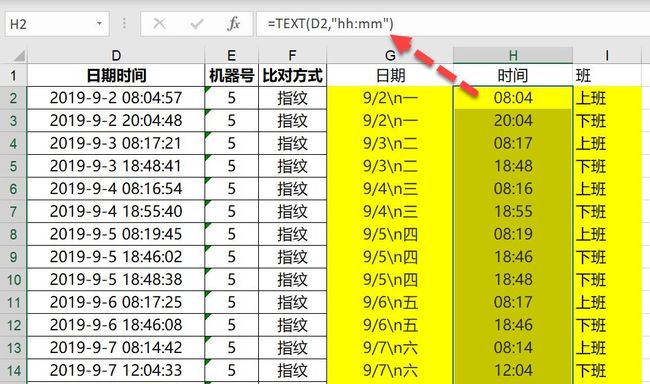Click header cell 日期时间
The height and width of the screenshot is (384, 650).
point(116,75)
